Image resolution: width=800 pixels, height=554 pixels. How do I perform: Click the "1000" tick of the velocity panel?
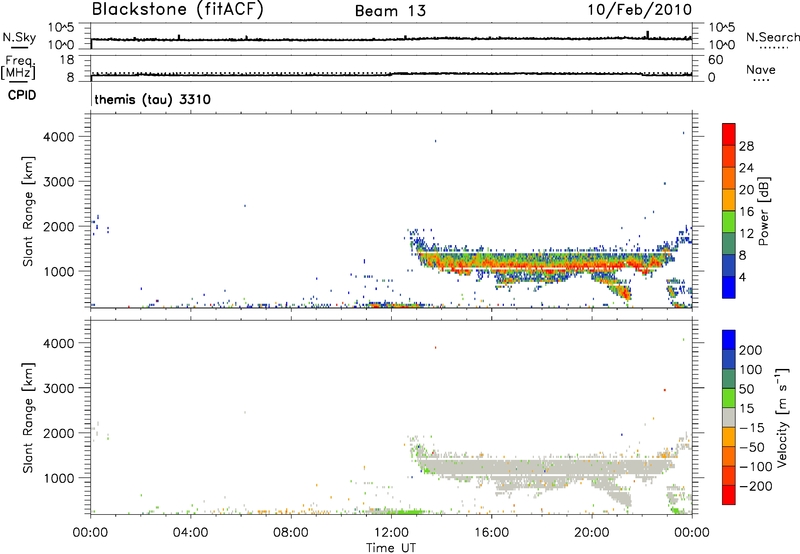[59, 478]
